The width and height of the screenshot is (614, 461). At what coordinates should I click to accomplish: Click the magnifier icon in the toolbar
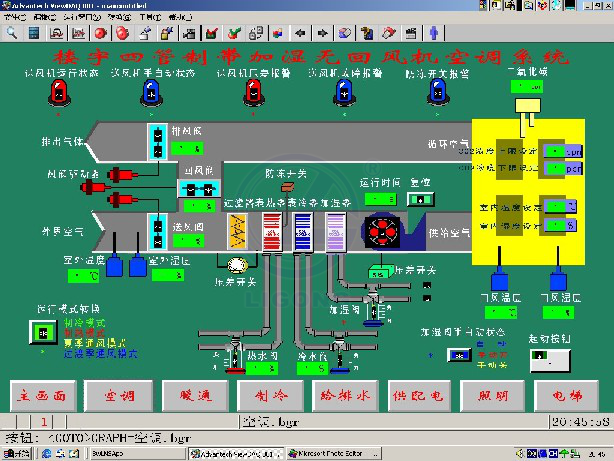pos(12,32)
